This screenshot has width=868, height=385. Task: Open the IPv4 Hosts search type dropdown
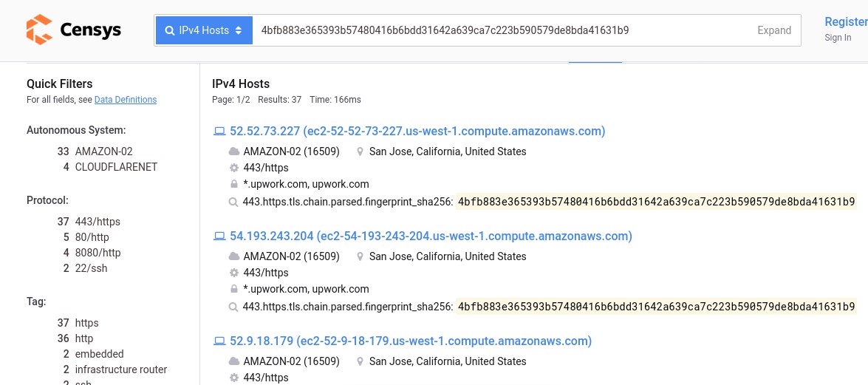pos(205,30)
